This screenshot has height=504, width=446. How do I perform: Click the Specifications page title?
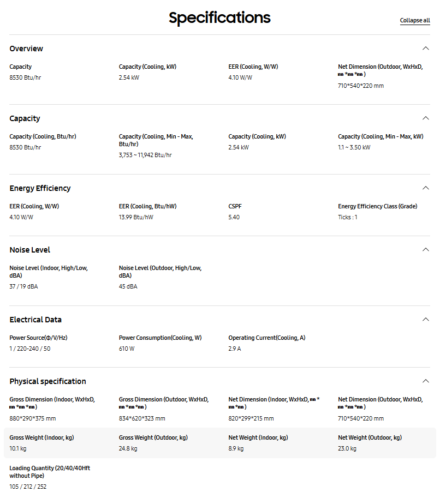pos(219,18)
